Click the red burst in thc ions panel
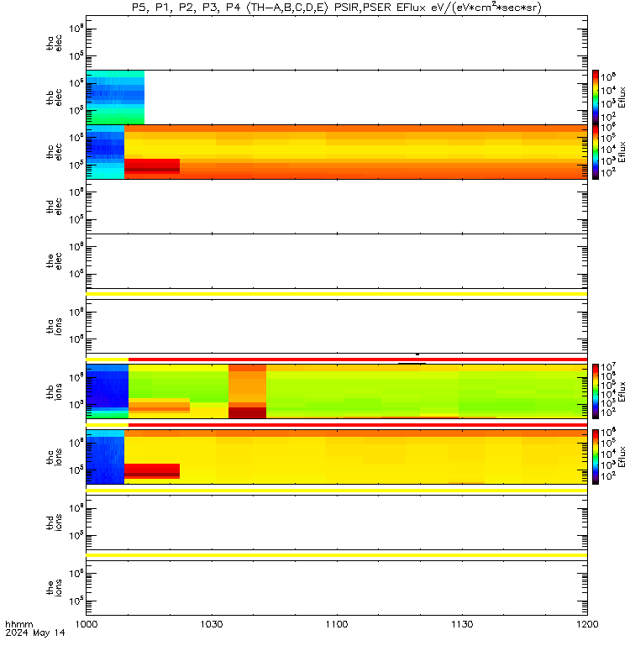Viewport: 630px width, 672px height. pos(152,471)
